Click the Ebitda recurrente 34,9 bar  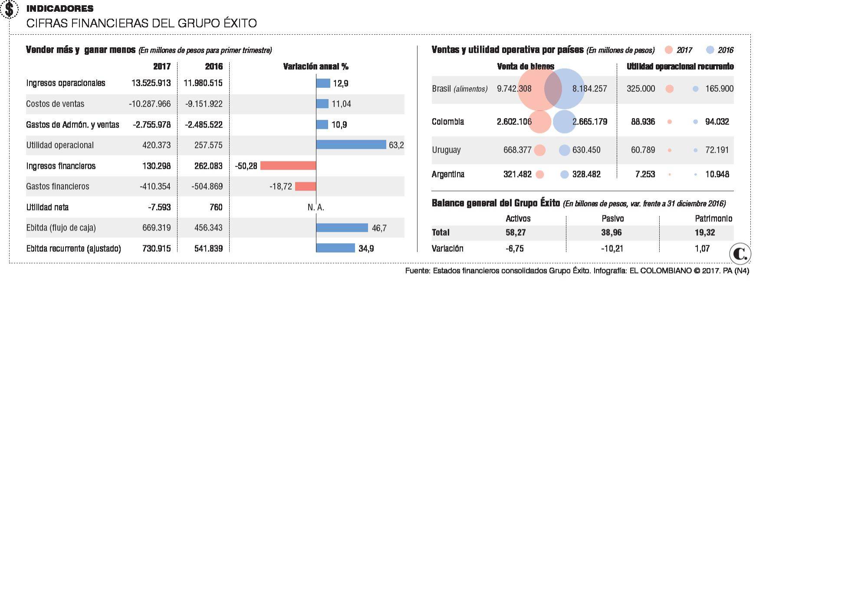click(335, 248)
